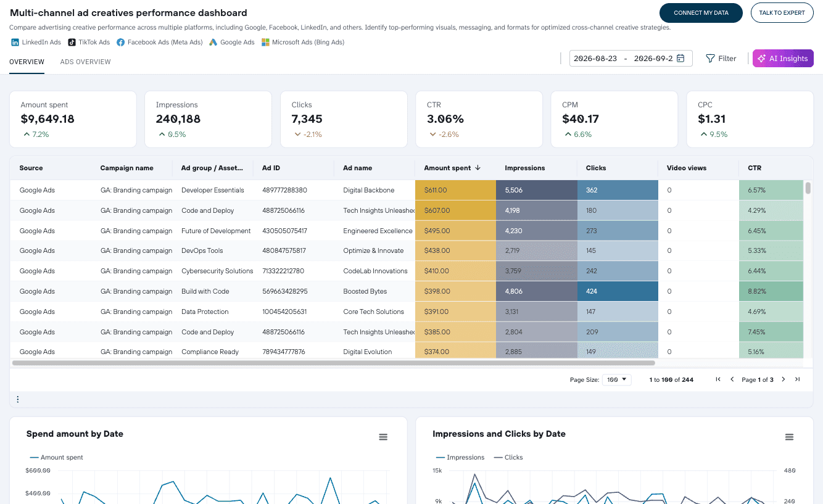Toggle Clicks series in chart legend
The image size is (823, 504).
point(508,458)
